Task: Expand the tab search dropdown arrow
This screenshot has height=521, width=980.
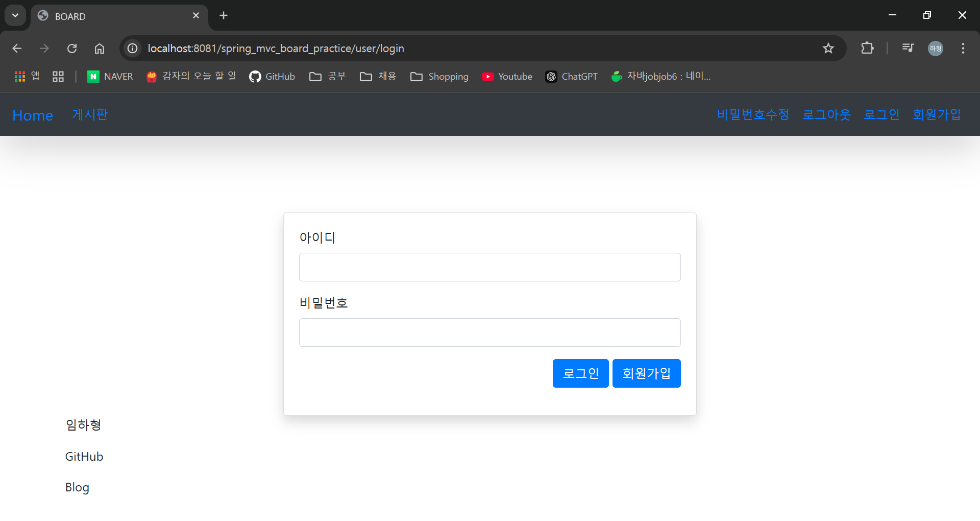Action: [x=15, y=15]
